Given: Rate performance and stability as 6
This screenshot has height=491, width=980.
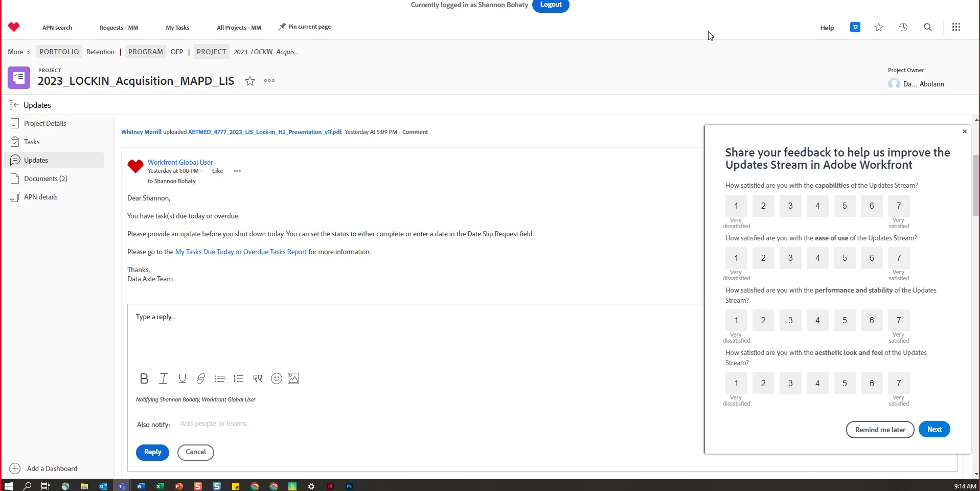Looking at the screenshot, I should (x=872, y=320).
